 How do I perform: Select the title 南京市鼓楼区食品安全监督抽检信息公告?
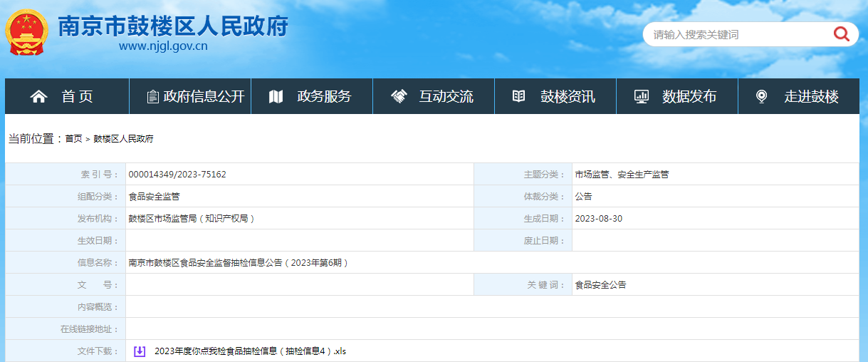[x=239, y=263]
